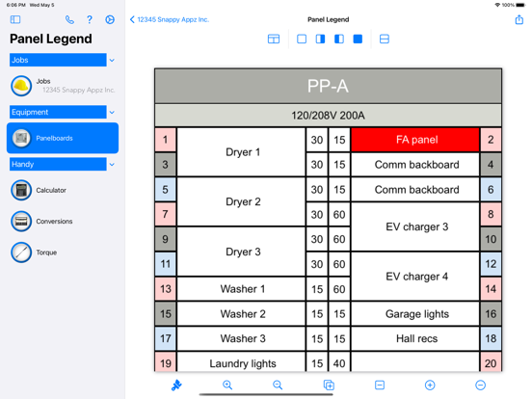Tap the duplicate plus icon

tap(329, 386)
